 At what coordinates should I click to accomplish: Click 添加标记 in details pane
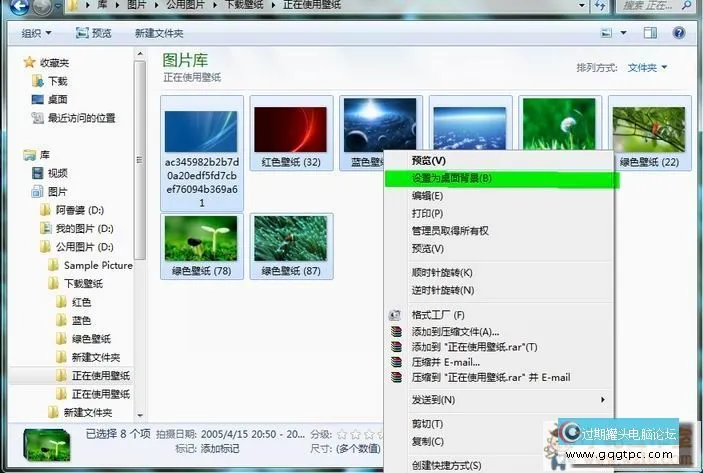[x=220, y=448]
